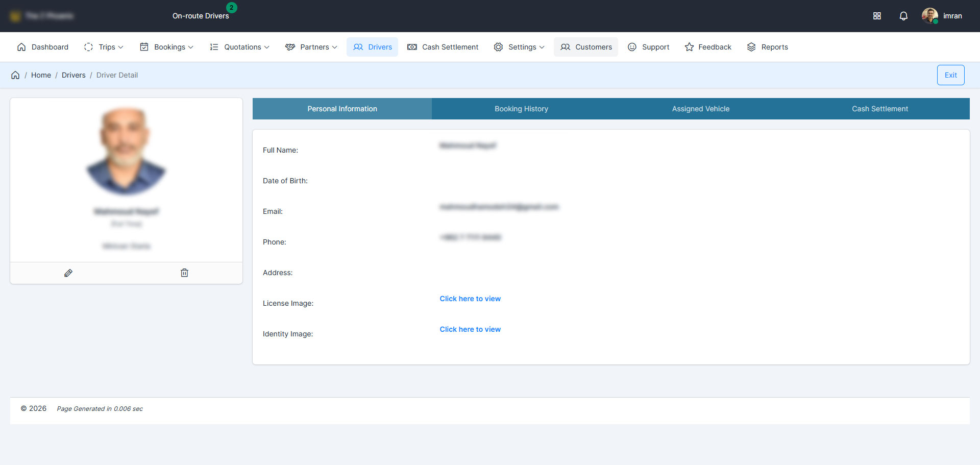The image size is (980, 465).
Task: Expand the Quotations dropdown menu
Action: tap(239, 47)
